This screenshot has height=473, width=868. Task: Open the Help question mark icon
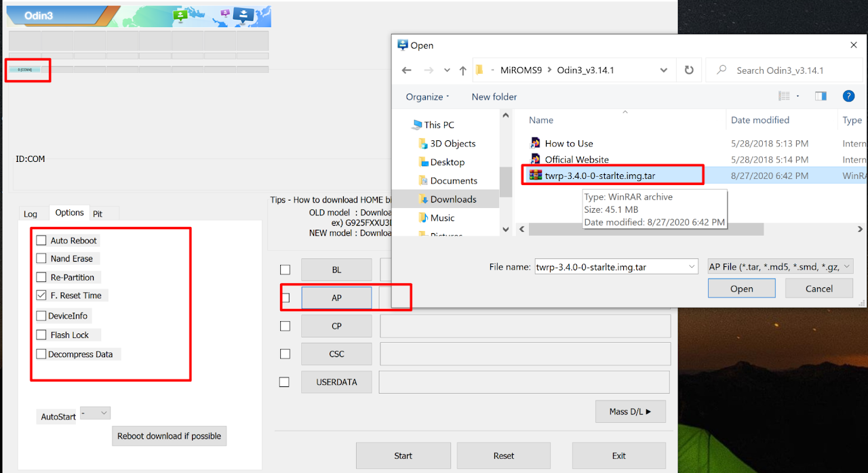coord(848,96)
